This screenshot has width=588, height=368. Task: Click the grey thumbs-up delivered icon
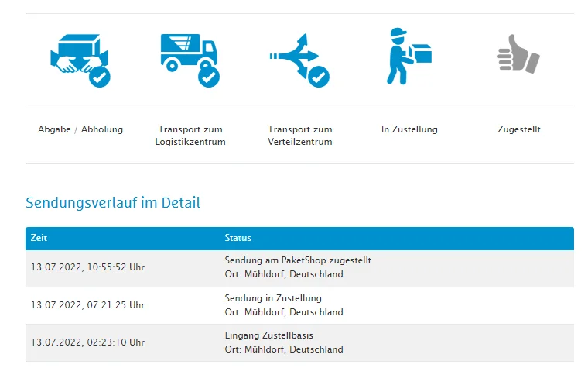[518, 54]
